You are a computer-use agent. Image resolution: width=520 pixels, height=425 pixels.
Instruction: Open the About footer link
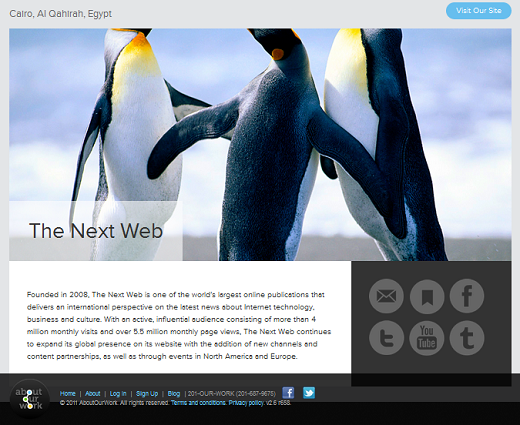[x=93, y=394]
